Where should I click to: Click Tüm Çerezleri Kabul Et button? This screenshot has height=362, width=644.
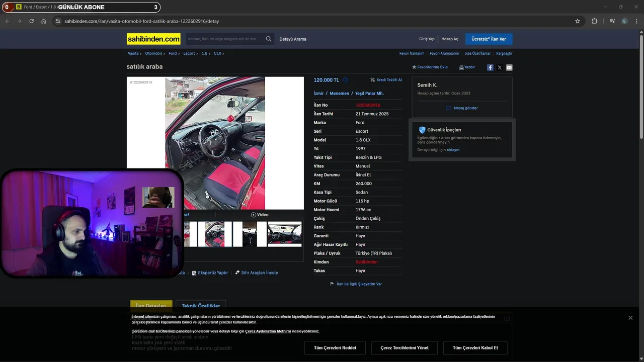click(x=475, y=348)
